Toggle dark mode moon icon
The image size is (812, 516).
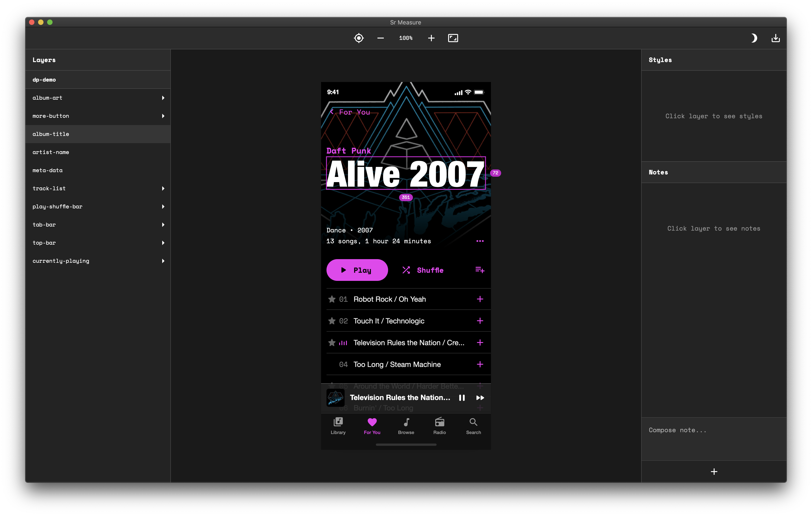[x=754, y=38]
